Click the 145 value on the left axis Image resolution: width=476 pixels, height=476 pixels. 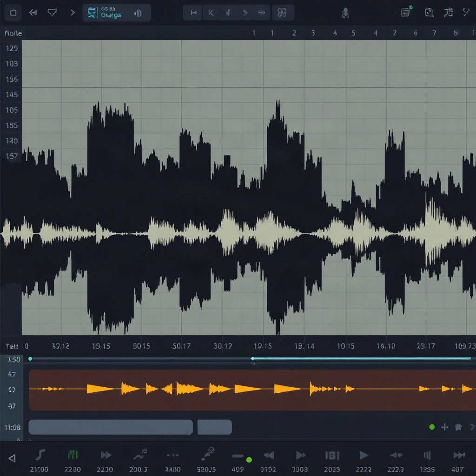(12, 94)
